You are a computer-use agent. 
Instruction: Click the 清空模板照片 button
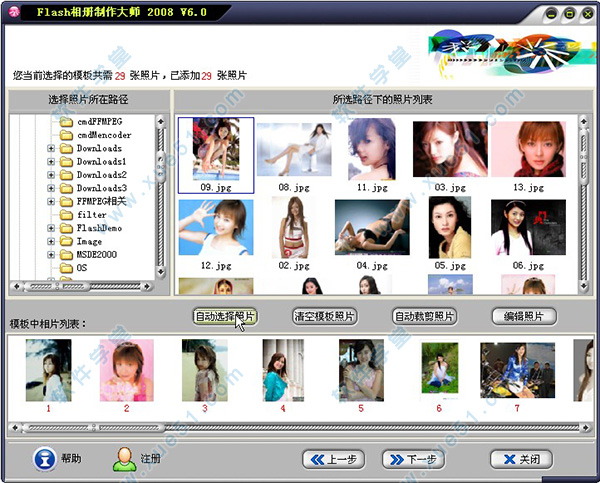pos(324,316)
